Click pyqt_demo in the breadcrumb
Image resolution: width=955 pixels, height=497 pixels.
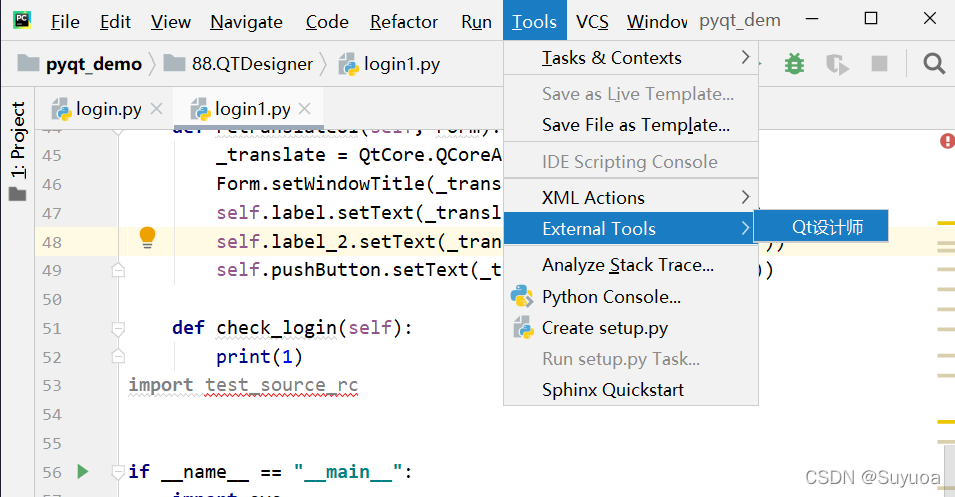point(93,64)
